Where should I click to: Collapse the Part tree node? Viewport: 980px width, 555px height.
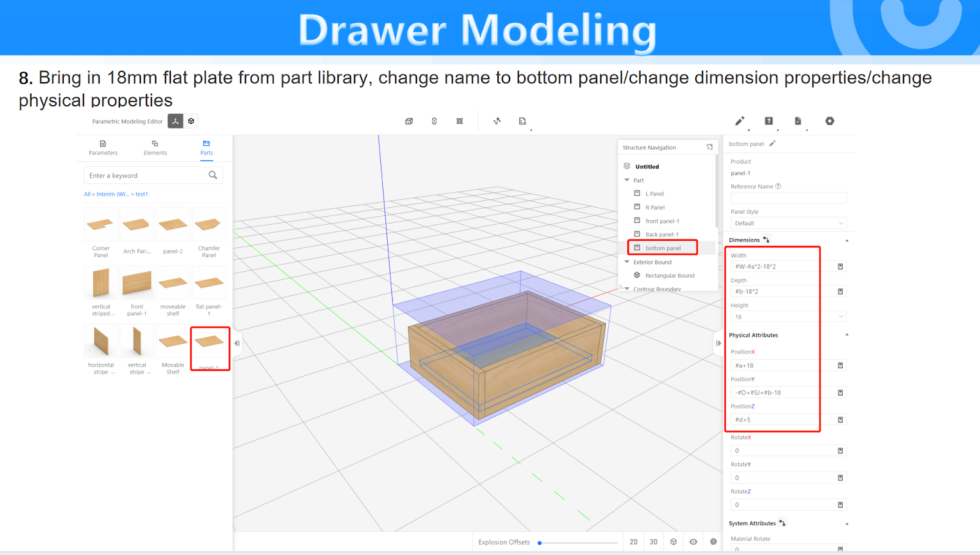627,180
